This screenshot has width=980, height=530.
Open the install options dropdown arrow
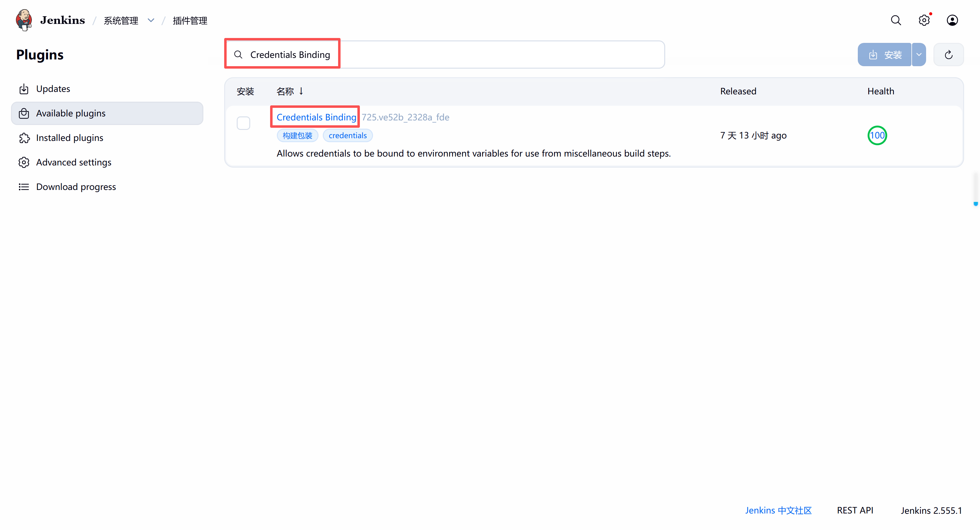coord(919,55)
